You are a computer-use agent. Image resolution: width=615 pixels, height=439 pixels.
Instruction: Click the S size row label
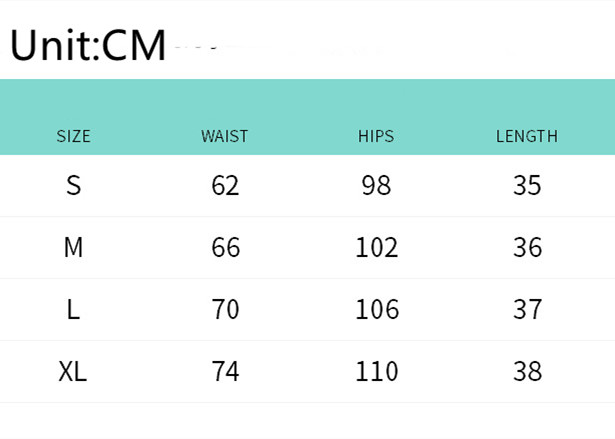pos(73,185)
